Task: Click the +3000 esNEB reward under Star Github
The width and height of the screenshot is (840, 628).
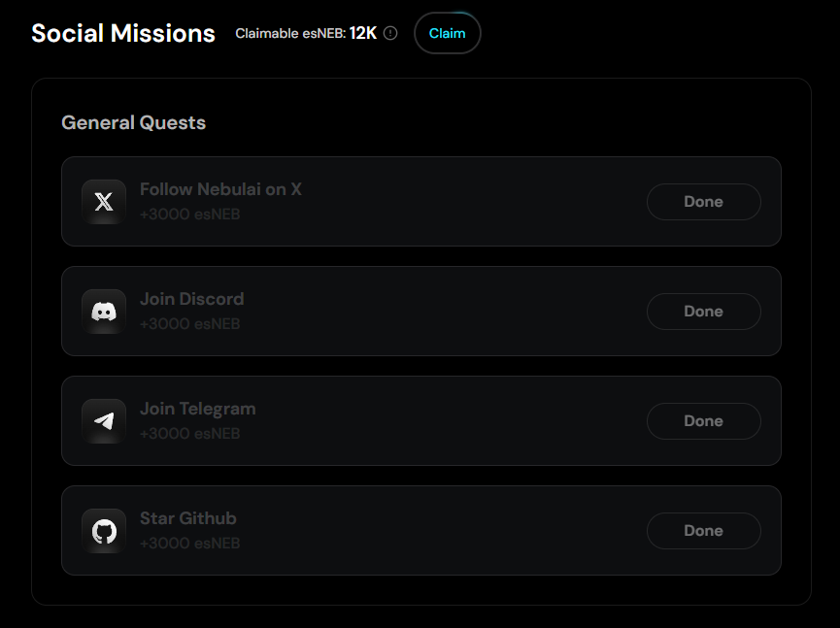Action: pyautogui.click(x=189, y=544)
